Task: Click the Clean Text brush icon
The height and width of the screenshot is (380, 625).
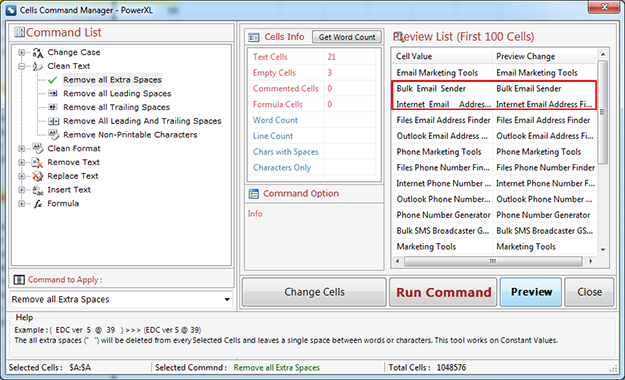Action: point(37,66)
